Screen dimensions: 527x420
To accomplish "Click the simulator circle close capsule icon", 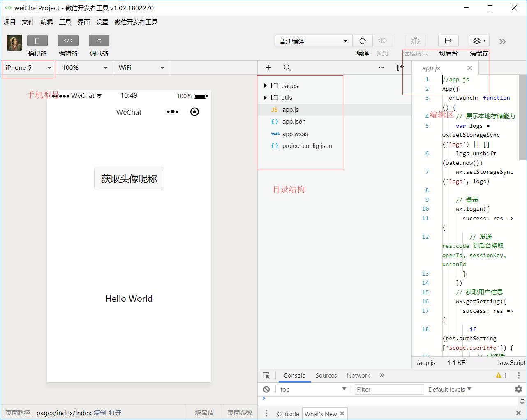I will click(195, 112).
